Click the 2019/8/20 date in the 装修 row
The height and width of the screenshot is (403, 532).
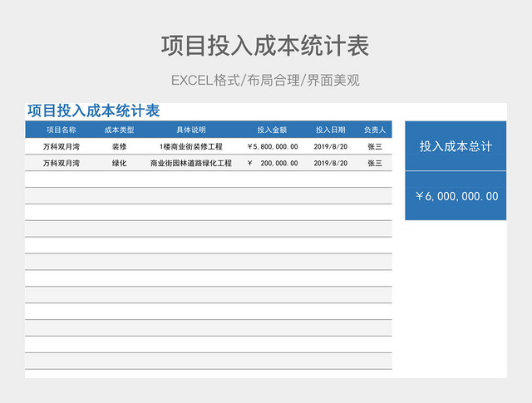[x=331, y=146]
